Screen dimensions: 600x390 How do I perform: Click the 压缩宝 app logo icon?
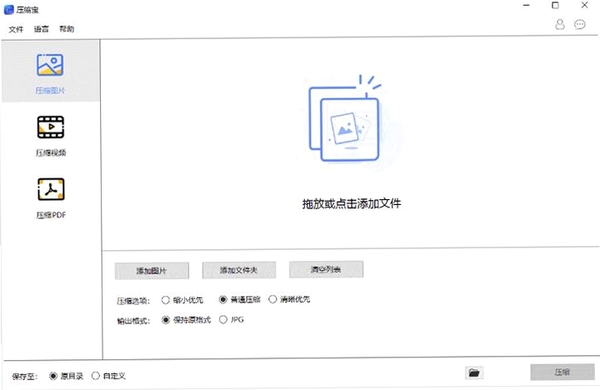[x=8, y=10]
